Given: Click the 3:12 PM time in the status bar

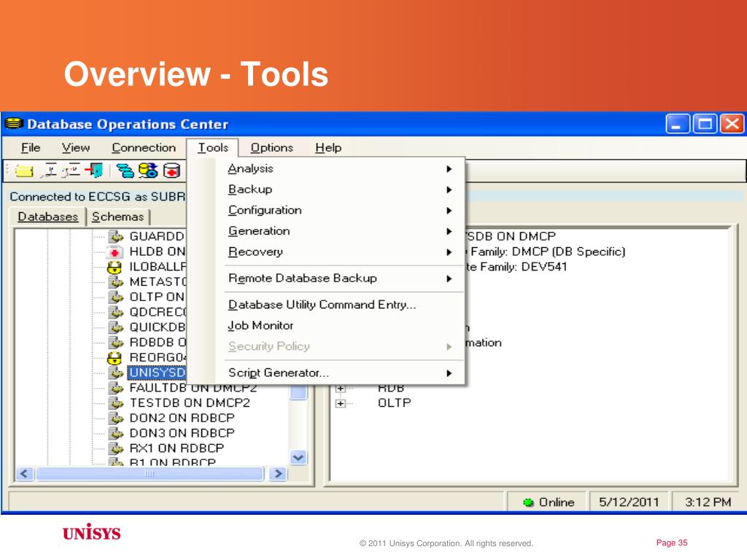Looking at the screenshot, I should (x=708, y=502).
